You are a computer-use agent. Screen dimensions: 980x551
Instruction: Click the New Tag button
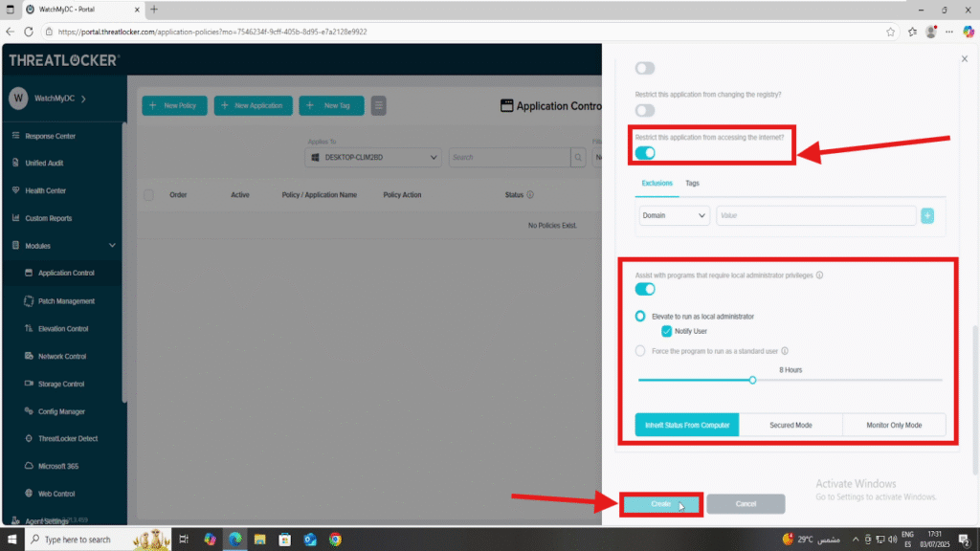pos(331,105)
